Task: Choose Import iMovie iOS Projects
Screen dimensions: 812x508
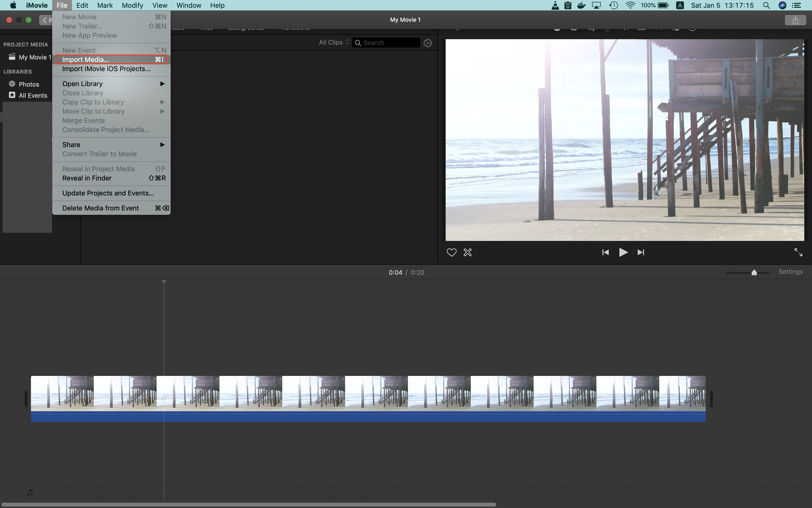Action: point(111,69)
